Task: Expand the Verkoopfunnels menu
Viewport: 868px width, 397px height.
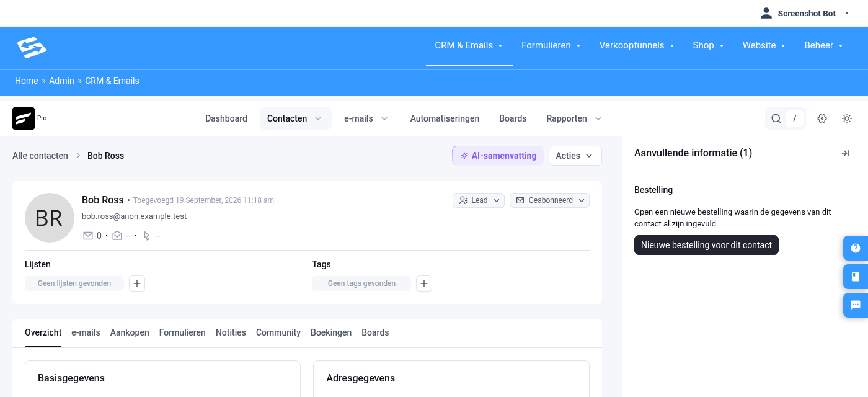Action: [x=637, y=45]
